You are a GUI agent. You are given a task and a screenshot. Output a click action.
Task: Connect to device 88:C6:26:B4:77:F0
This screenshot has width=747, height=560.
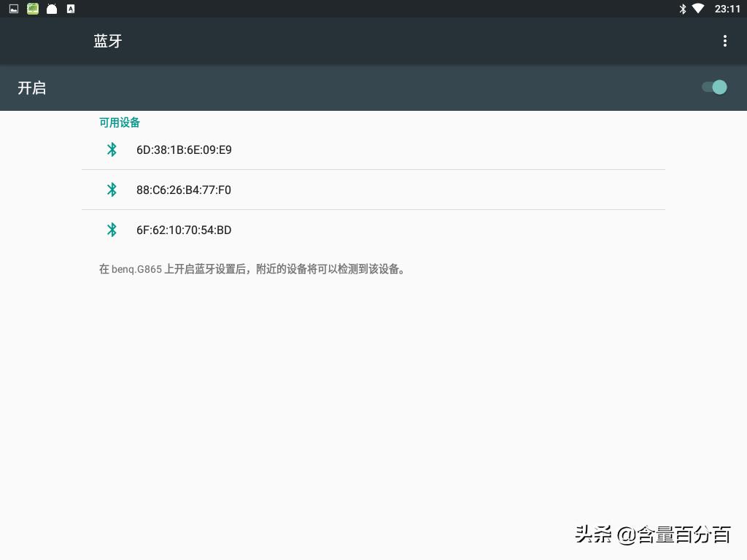click(x=184, y=190)
